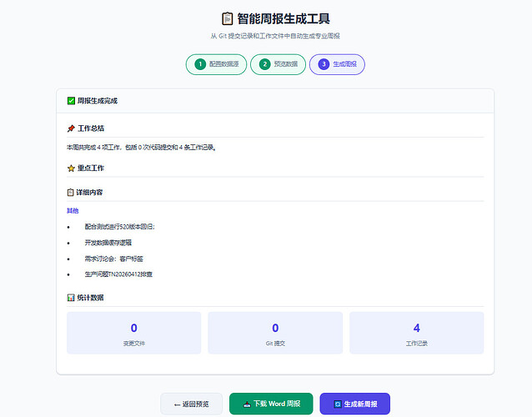
Task: Click the 其他 category heading
Action: [73, 210]
